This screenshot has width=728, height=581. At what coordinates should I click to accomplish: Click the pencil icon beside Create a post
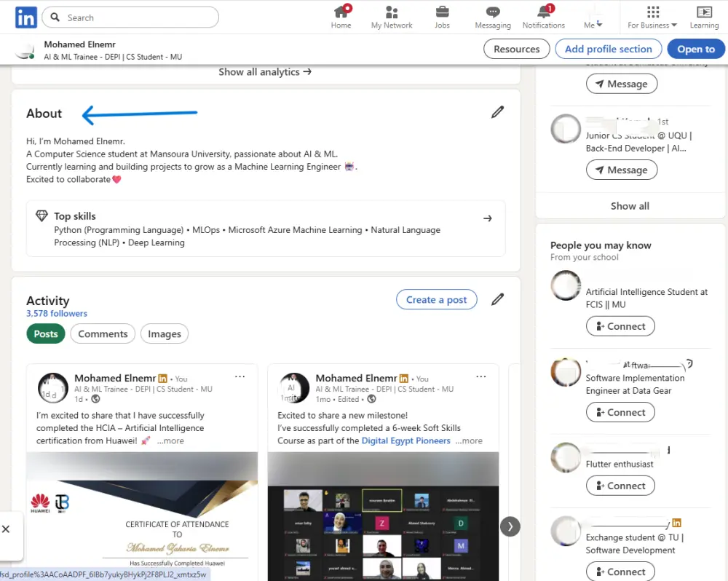coord(497,299)
